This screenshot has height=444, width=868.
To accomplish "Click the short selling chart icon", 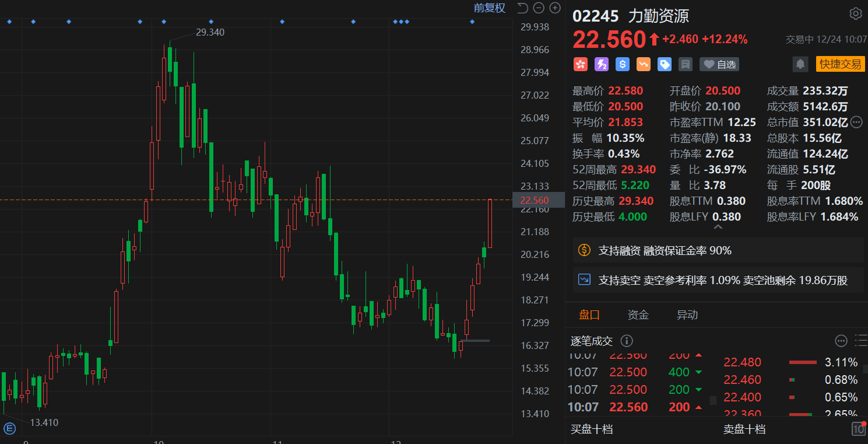I will click(584, 280).
